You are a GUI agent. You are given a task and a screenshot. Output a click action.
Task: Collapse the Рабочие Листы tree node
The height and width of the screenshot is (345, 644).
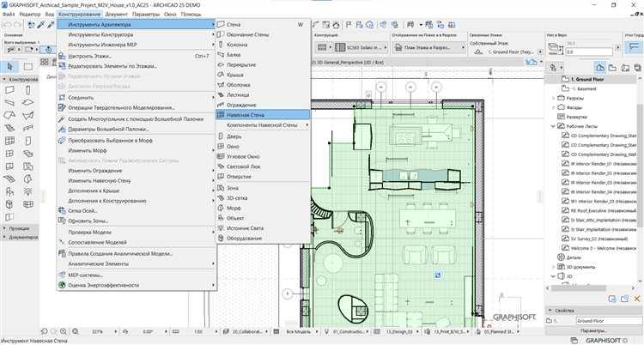pyautogui.click(x=553, y=126)
